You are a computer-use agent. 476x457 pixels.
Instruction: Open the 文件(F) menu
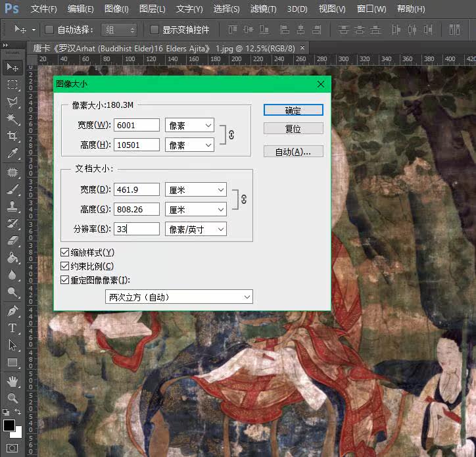(x=43, y=9)
